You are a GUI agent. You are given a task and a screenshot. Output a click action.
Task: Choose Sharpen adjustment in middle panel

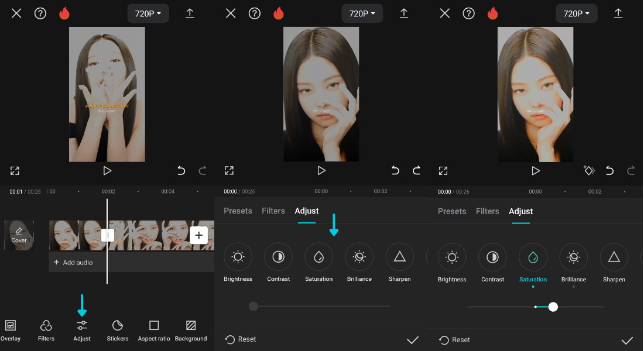(400, 263)
